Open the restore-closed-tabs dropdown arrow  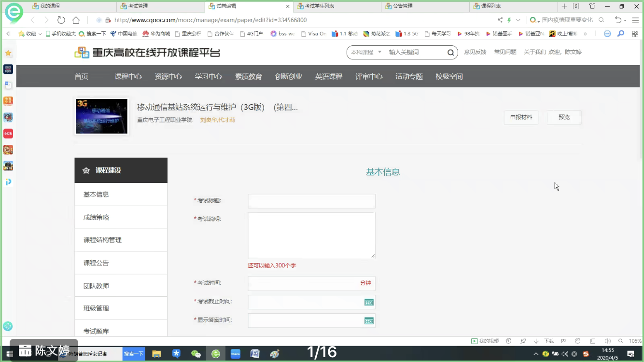pyautogui.click(x=626, y=20)
